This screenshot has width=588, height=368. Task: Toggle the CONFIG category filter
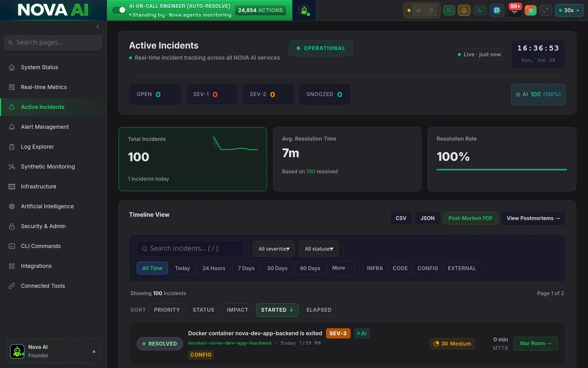(x=428, y=268)
